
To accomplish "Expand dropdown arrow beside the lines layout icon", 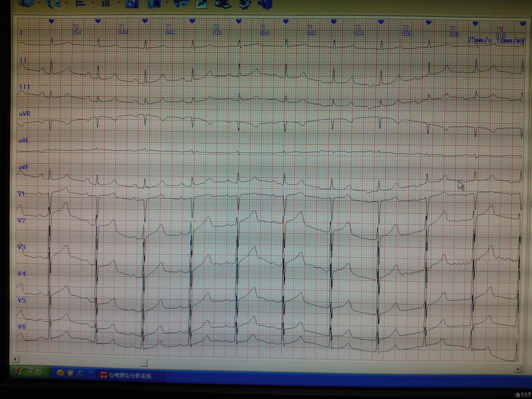I will 93,3.
